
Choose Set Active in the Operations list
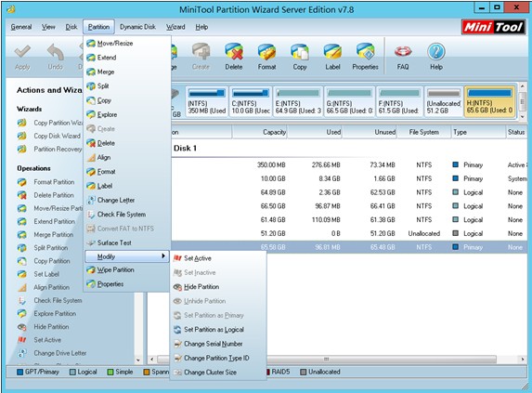click(x=39, y=340)
